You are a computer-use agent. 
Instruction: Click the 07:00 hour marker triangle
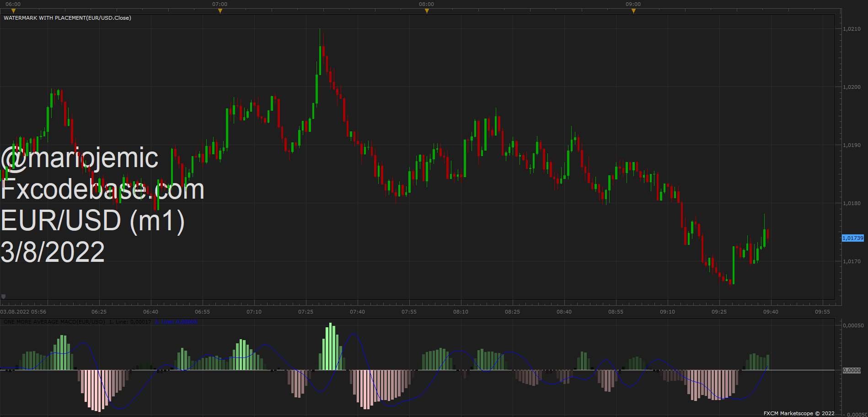coord(220,11)
